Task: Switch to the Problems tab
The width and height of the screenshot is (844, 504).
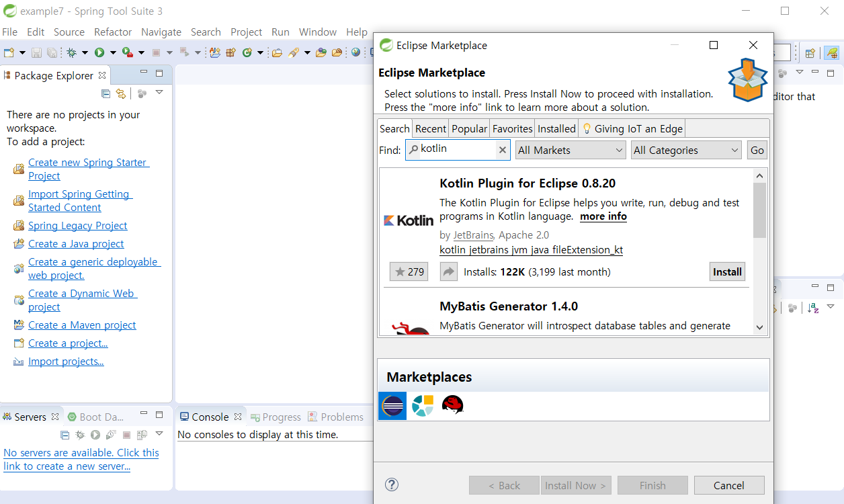Action: [335, 417]
